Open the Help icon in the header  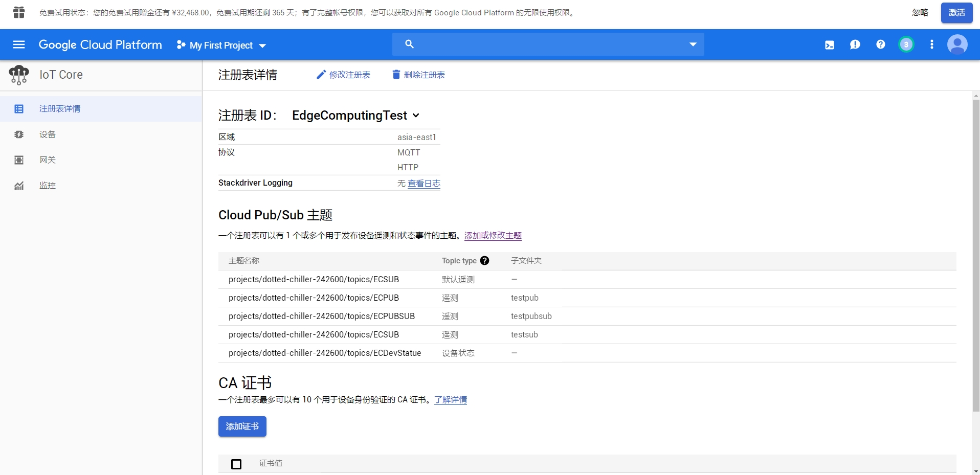tap(880, 44)
